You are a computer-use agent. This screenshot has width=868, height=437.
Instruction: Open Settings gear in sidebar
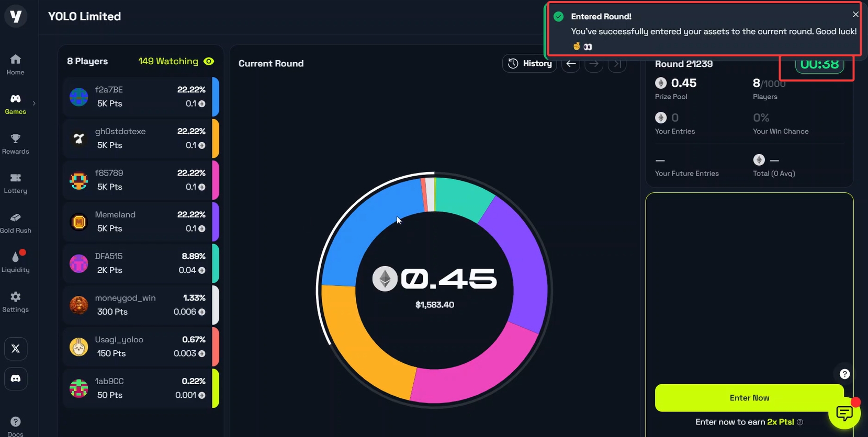click(16, 302)
